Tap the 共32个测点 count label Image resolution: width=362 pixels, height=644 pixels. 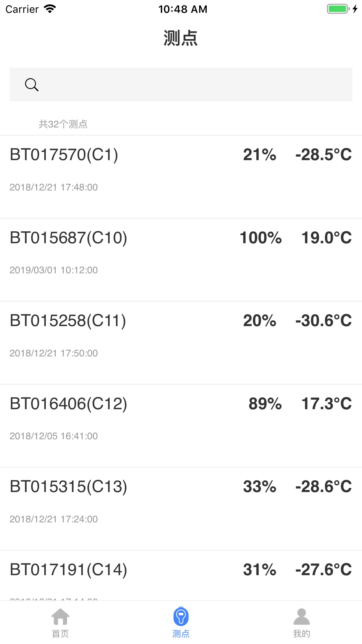(x=63, y=124)
